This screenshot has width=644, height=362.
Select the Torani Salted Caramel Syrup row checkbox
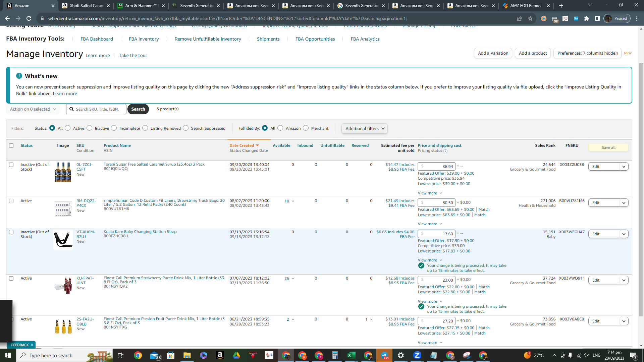pyautogui.click(x=11, y=165)
